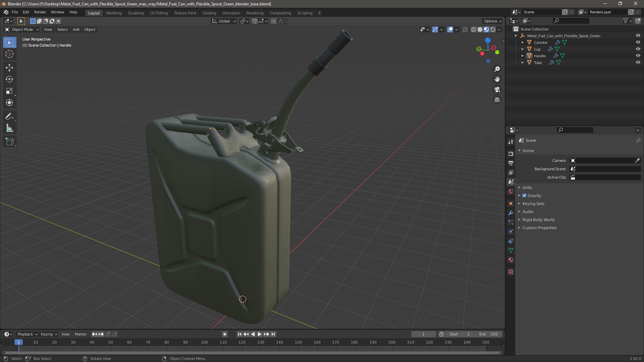Hide the Canister object in outliner

pos(638,42)
